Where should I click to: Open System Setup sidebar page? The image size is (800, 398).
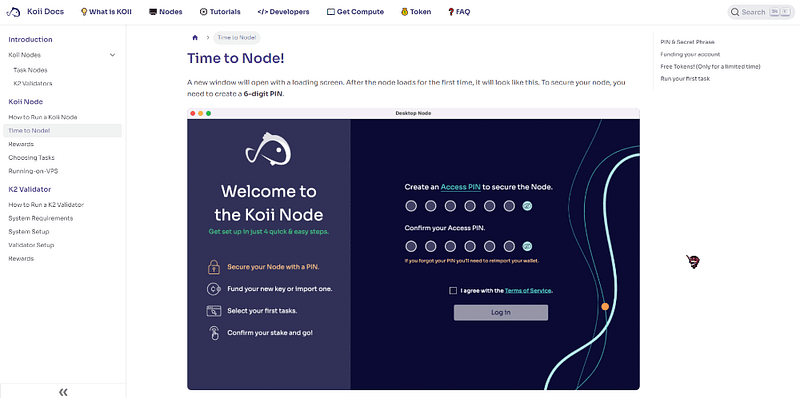point(29,232)
